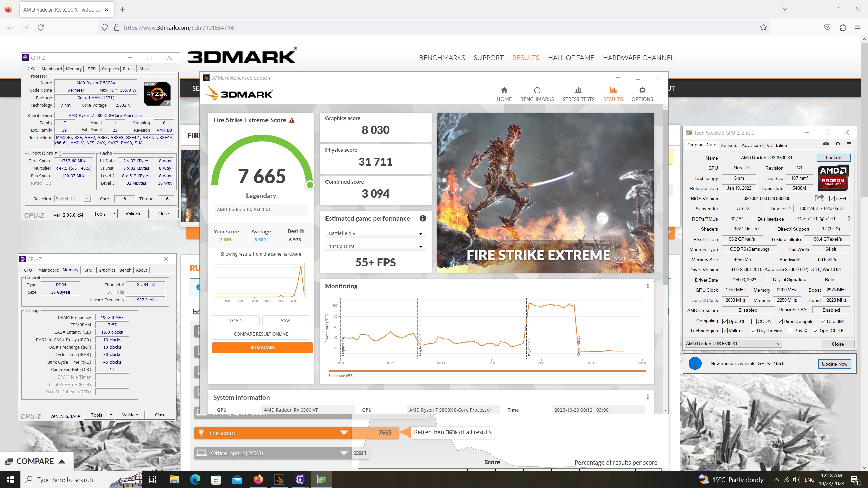The width and height of the screenshot is (868, 488).
Task: Open Sensors tab in GPU-Z
Action: 729,145
